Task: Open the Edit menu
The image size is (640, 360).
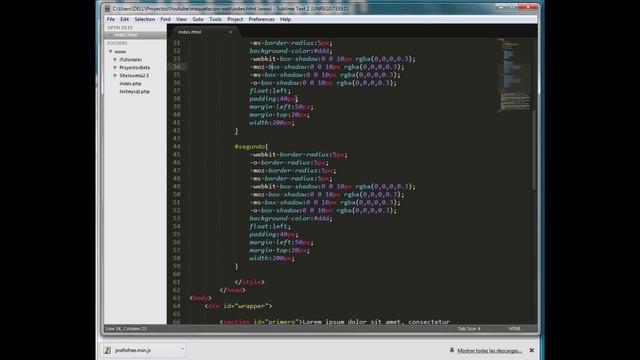Action: [124, 19]
